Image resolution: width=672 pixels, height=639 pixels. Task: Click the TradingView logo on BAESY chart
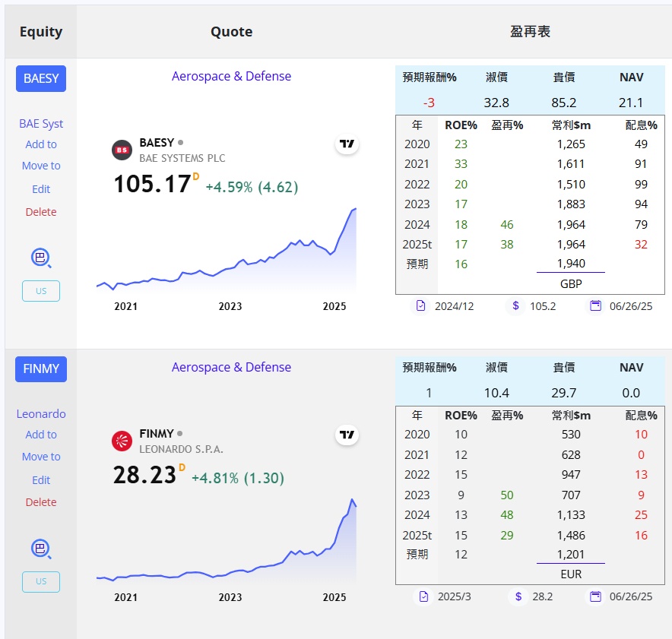pyautogui.click(x=347, y=144)
